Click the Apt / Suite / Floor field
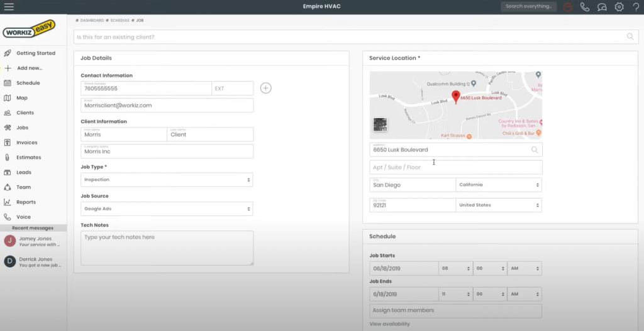 coord(455,167)
